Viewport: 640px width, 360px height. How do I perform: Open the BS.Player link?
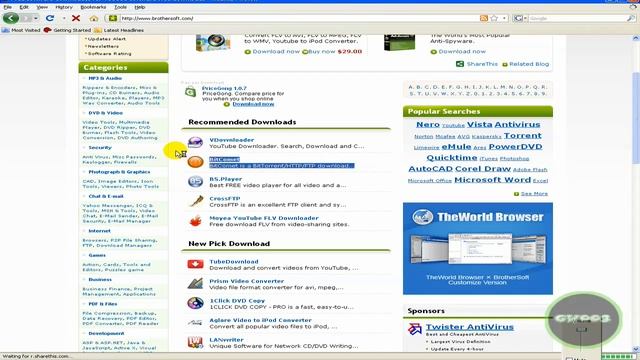225,179
